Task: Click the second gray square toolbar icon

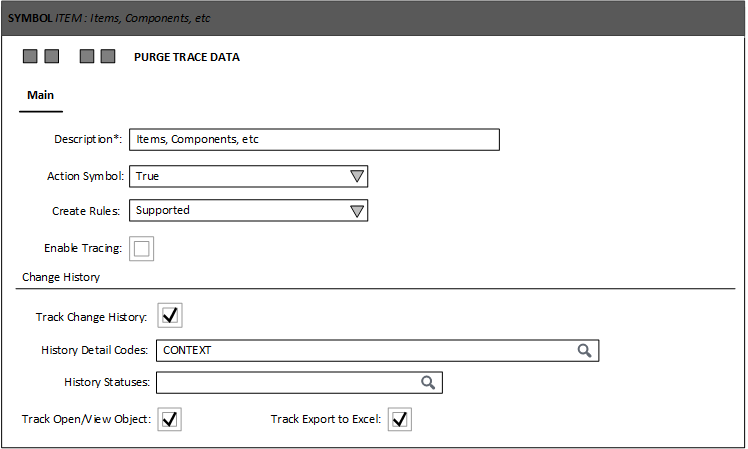Action: click(51, 57)
